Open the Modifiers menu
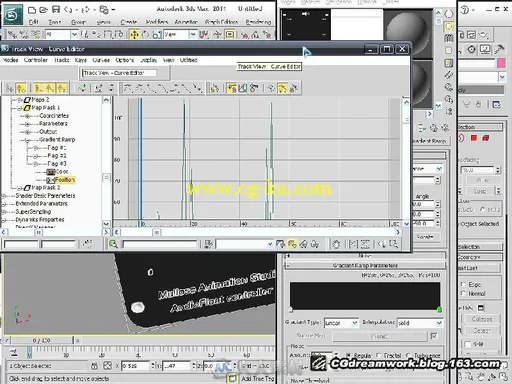512x384 pixels. [157, 22]
